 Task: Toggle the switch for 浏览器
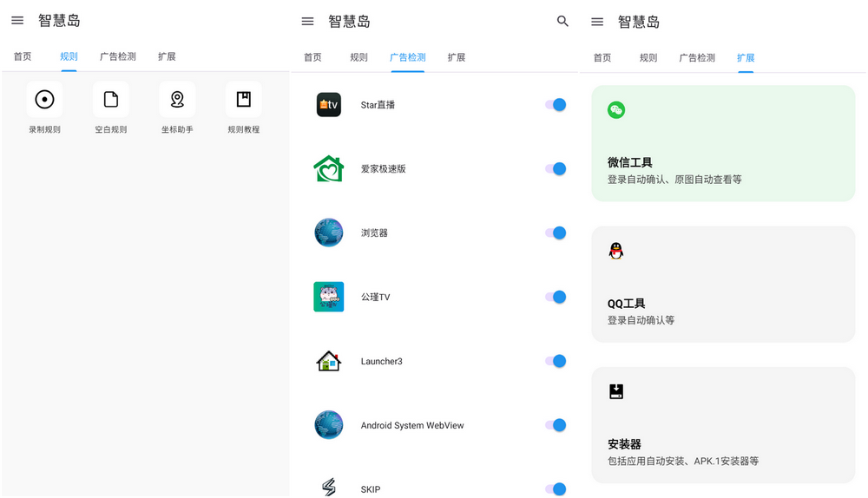point(556,233)
